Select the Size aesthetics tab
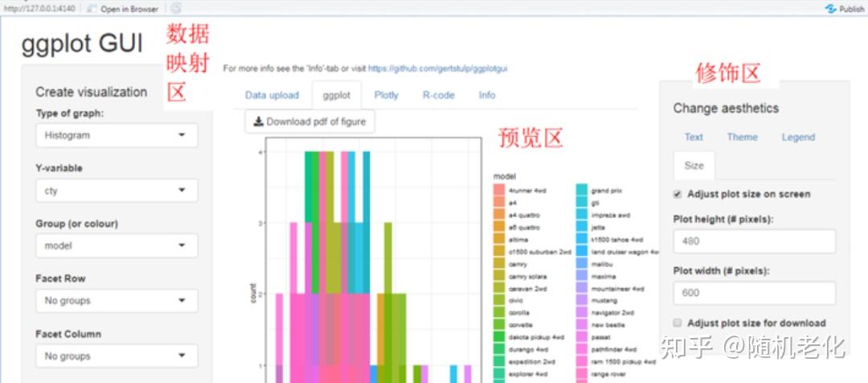The image size is (868, 383). (x=694, y=165)
